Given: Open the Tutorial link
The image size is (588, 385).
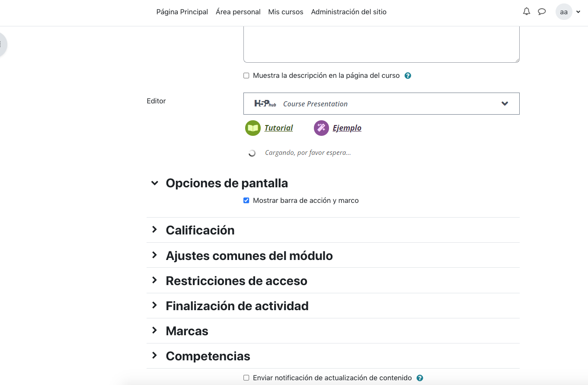Looking at the screenshot, I should pos(278,128).
